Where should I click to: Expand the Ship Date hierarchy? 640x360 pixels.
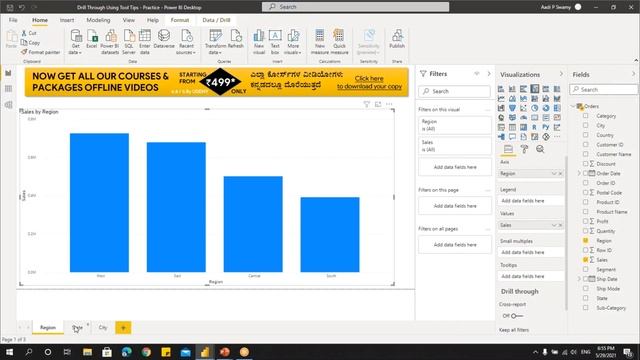[x=579, y=279]
